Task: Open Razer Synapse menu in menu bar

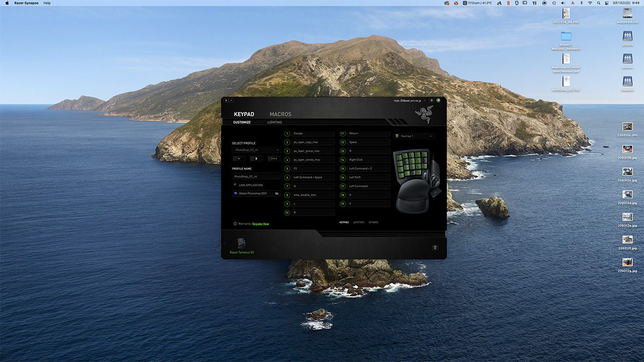Action: coord(26,3)
